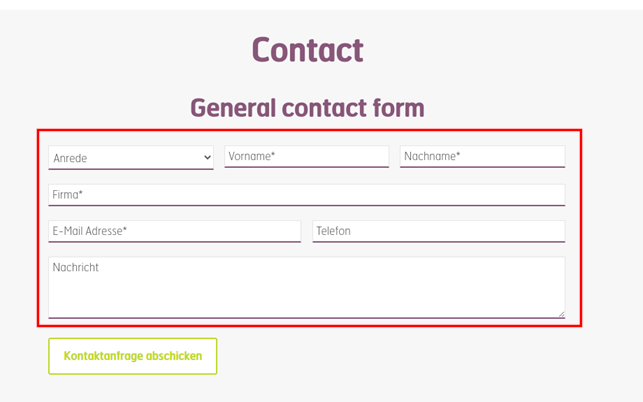Open the Anrede salutation dropdown
This screenshot has height=402, width=643.
pyautogui.click(x=130, y=158)
